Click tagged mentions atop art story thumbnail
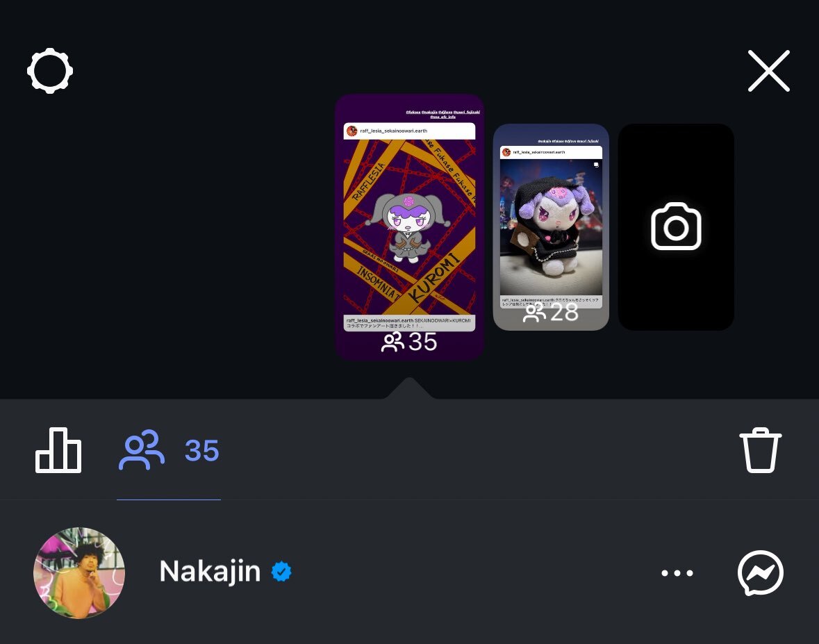819x644 pixels. click(443, 115)
